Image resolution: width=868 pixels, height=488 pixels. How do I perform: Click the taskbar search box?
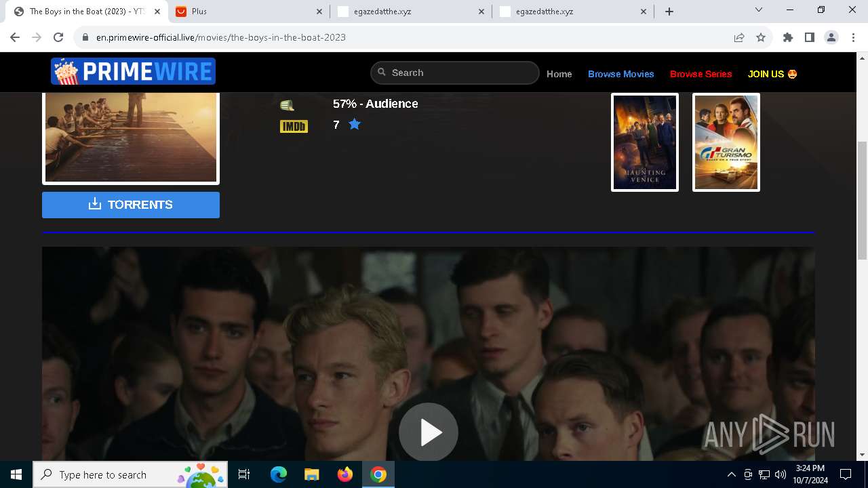131,474
